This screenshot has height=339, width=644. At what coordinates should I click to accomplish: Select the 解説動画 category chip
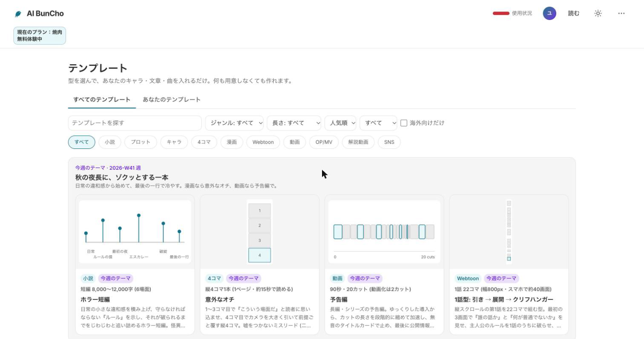(x=358, y=142)
